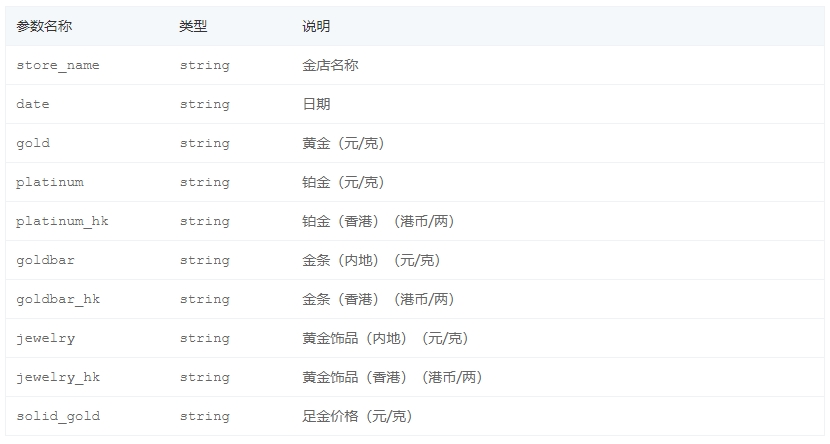The width and height of the screenshot is (830, 444).
Task: Click the 金店名称 description text
Action: point(330,65)
